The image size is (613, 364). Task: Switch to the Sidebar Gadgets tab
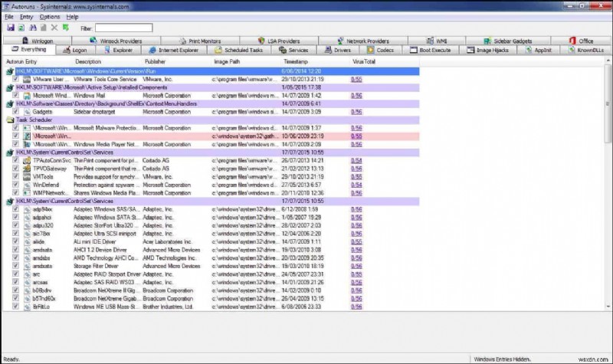(x=508, y=41)
